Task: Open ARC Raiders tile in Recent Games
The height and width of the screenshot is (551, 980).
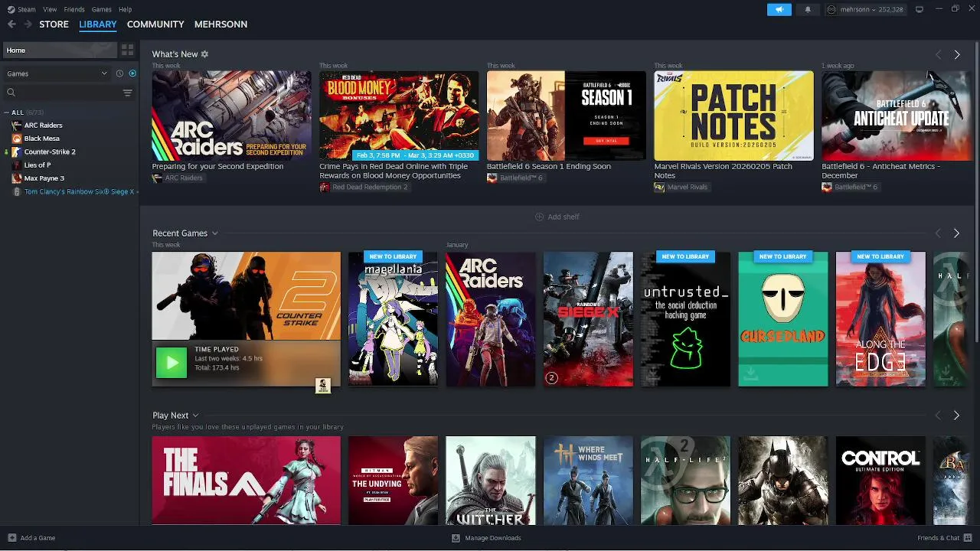Action: [491, 319]
